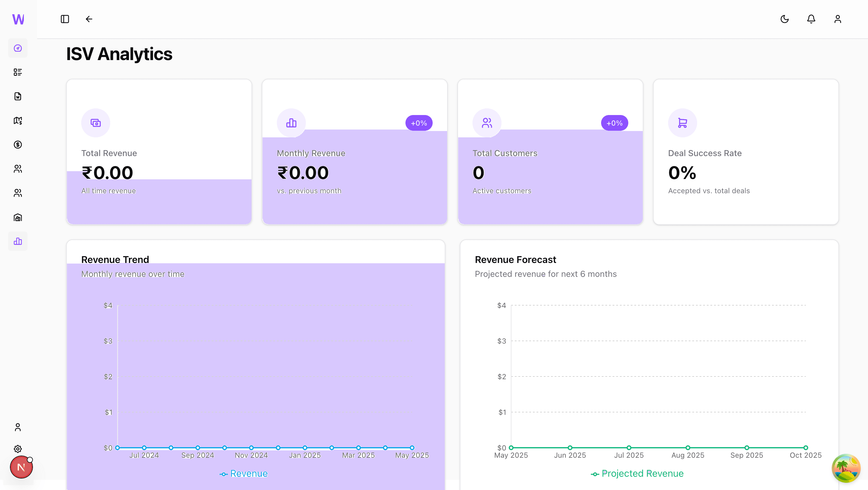
Task: Open notifications bell
Action: coord(811,19)
